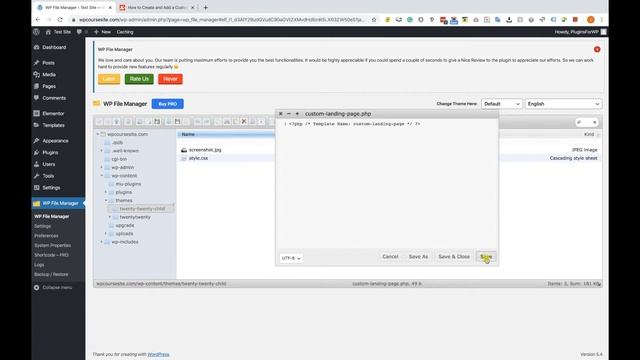
Task: Open Posts in the admin sidebar
Action: tap(48, 63)
